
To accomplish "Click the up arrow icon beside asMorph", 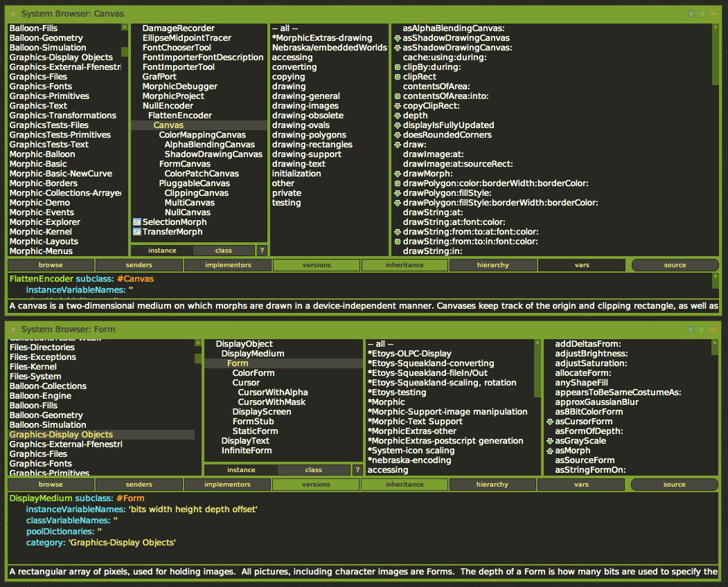I will pos(550,451).
